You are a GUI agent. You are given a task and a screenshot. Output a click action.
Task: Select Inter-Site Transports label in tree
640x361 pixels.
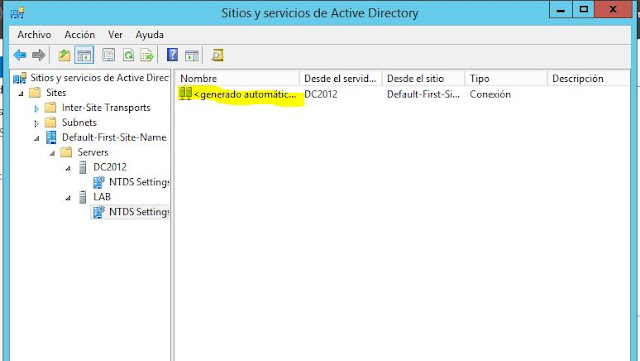coord(106,107)
